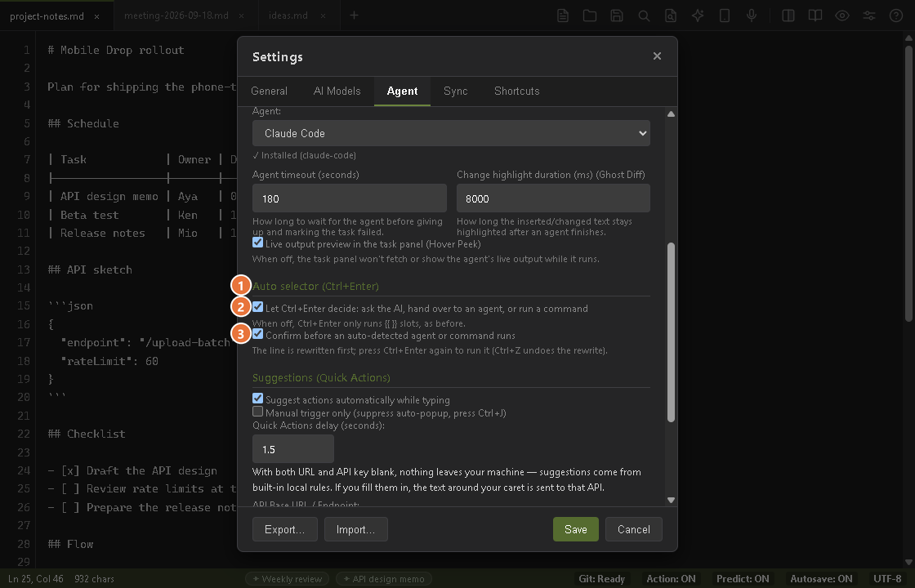915x588 pixels.
Task: Click the microphone icon
Action: [x=752, y=16]
